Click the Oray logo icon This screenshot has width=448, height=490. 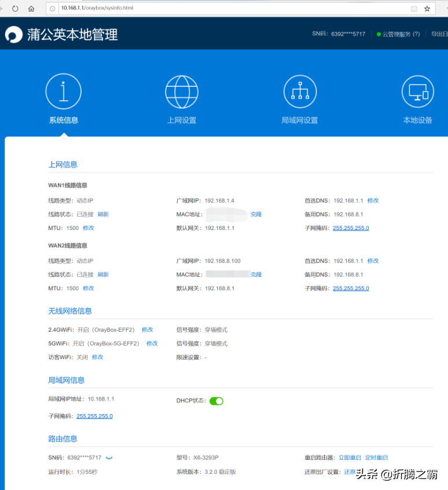(x=13, y=34)
